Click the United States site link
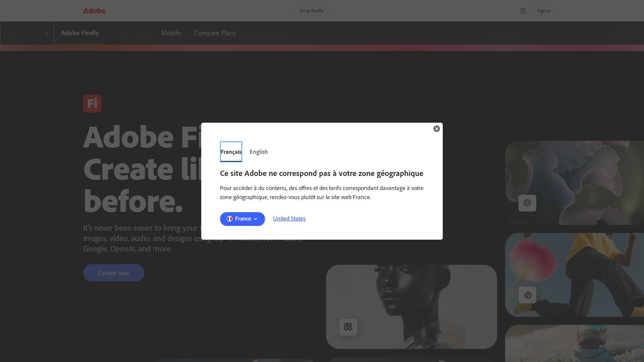 289,219
